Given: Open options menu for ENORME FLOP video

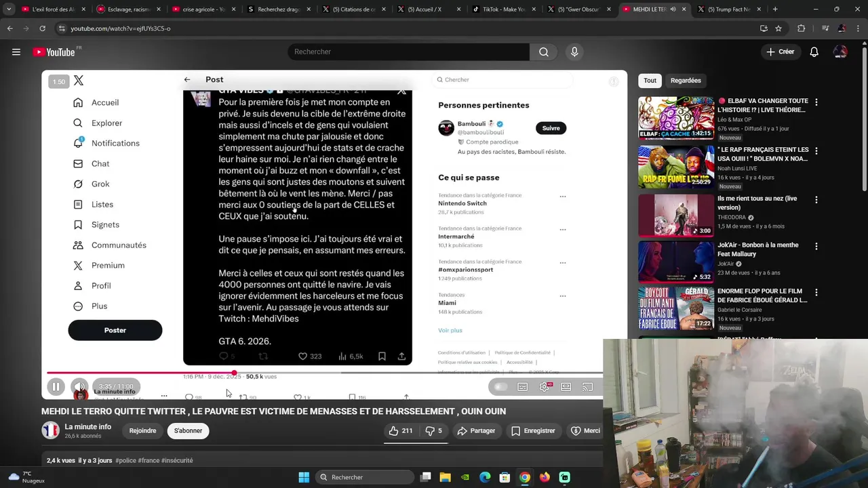Looking at the screenshot, I should coord(816,292).
